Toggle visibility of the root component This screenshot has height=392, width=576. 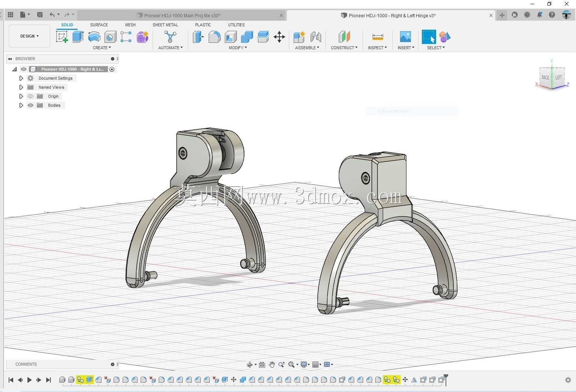coord(24,69)
